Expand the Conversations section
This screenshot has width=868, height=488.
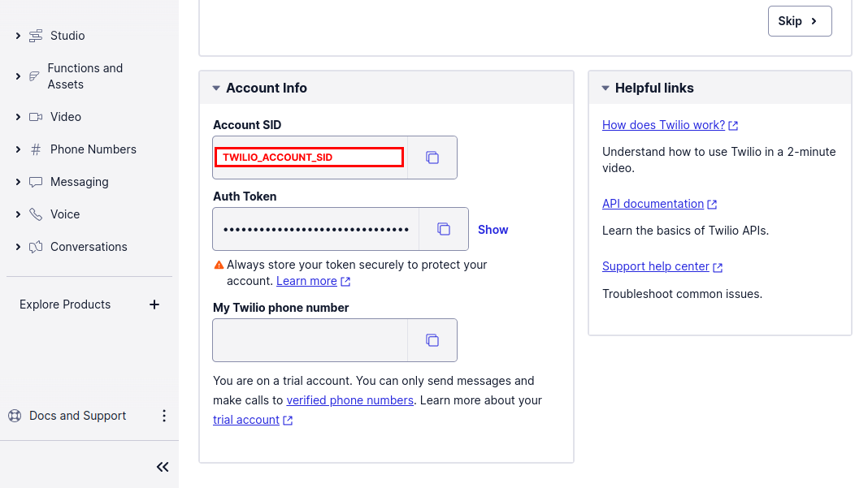[18, 247]
